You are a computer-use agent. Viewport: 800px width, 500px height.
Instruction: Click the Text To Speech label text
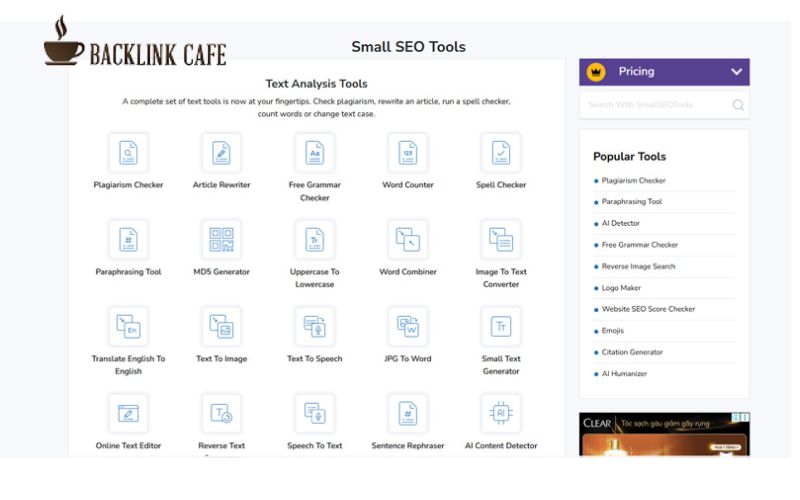coord(315,359)
